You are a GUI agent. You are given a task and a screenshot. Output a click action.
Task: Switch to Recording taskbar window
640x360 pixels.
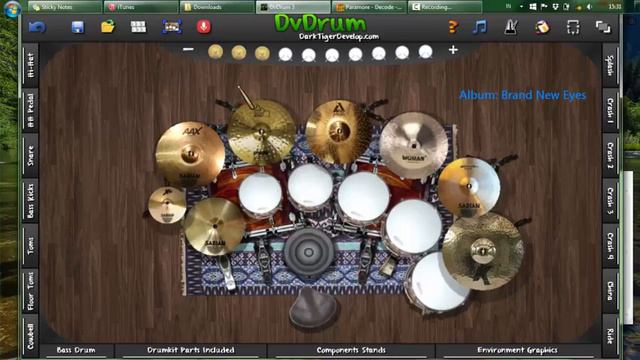tap(444, 7)
